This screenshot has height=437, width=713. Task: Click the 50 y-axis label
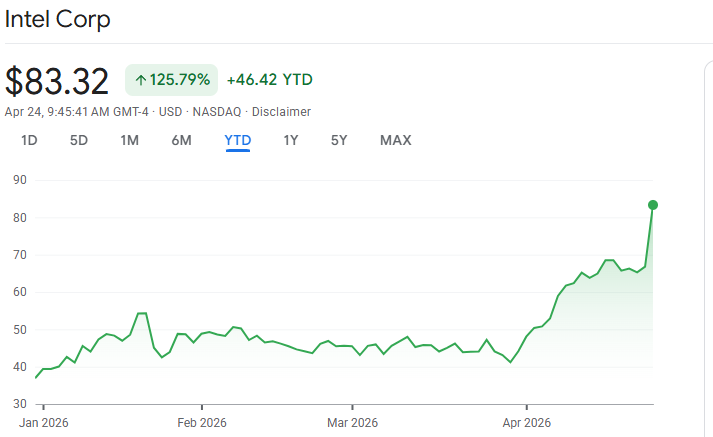click(20, 330)
